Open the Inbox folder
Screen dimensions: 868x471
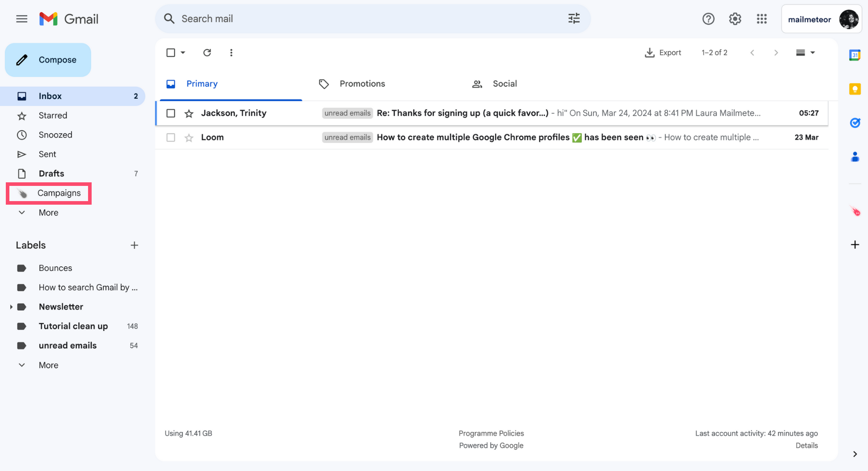point(73,96)
